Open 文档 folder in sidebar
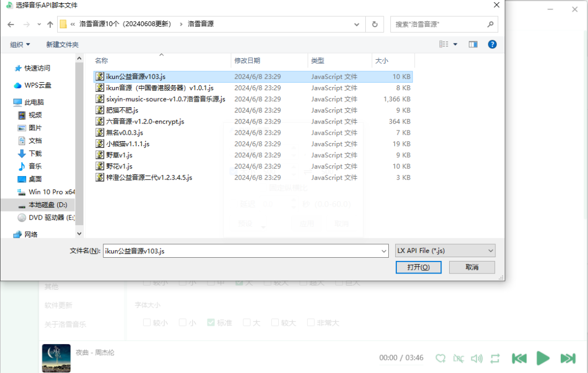Viewport: 588px width, 373px height. (30, 140)
